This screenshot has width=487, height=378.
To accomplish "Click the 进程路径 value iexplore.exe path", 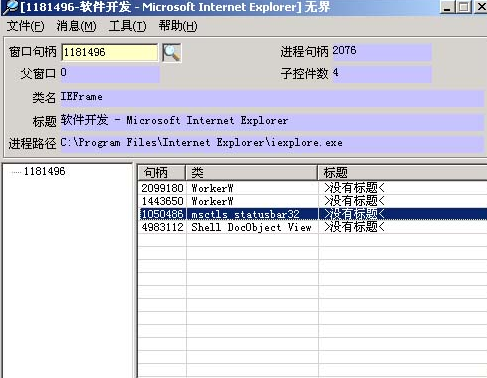I will (272, 144).
